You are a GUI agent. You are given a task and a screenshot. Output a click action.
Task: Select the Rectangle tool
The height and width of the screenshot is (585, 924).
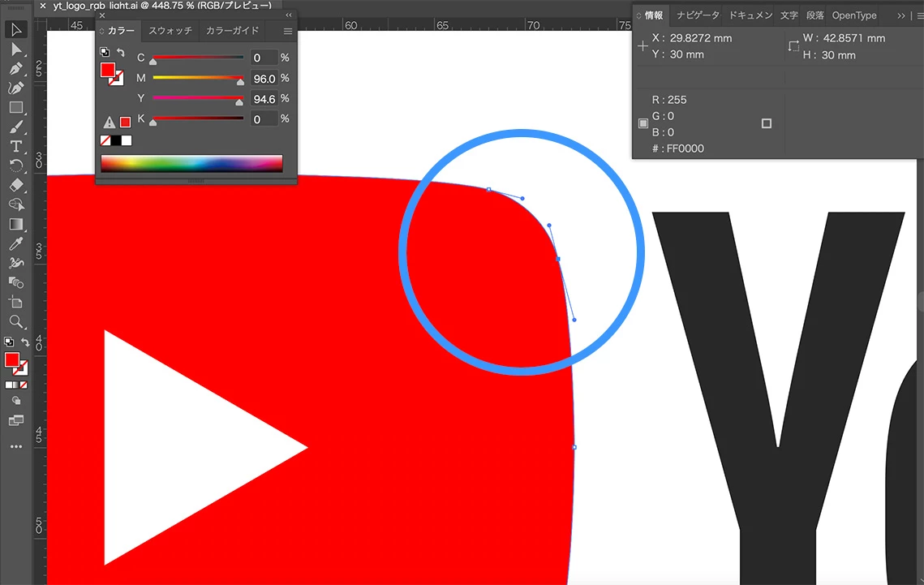click(x=16, y=108)
